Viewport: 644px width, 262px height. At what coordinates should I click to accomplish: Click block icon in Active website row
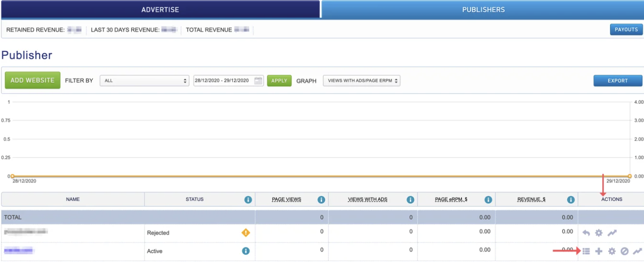pos(625,251)
